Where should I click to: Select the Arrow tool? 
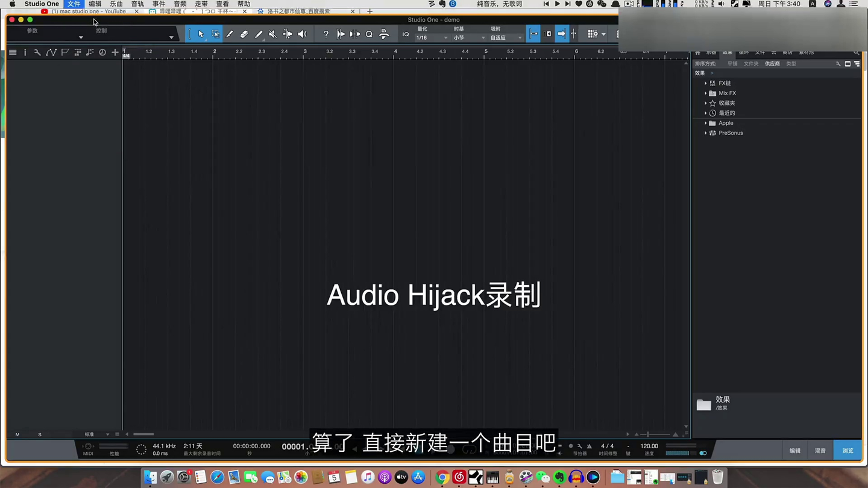click(201, 34)
